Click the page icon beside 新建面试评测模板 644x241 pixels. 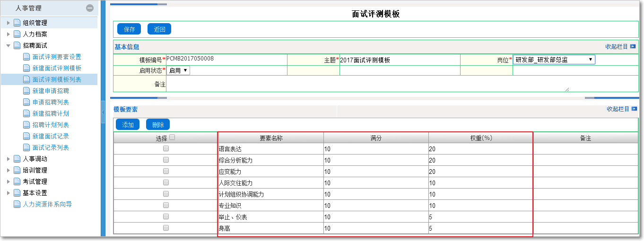pyautogui.click(x=26, y=69)
